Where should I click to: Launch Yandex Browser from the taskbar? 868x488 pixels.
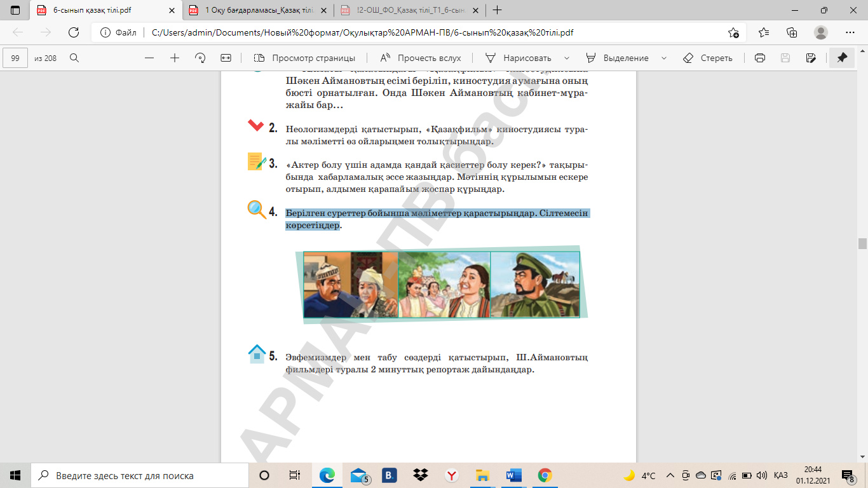pyautogui.click(x=451, y=475)
